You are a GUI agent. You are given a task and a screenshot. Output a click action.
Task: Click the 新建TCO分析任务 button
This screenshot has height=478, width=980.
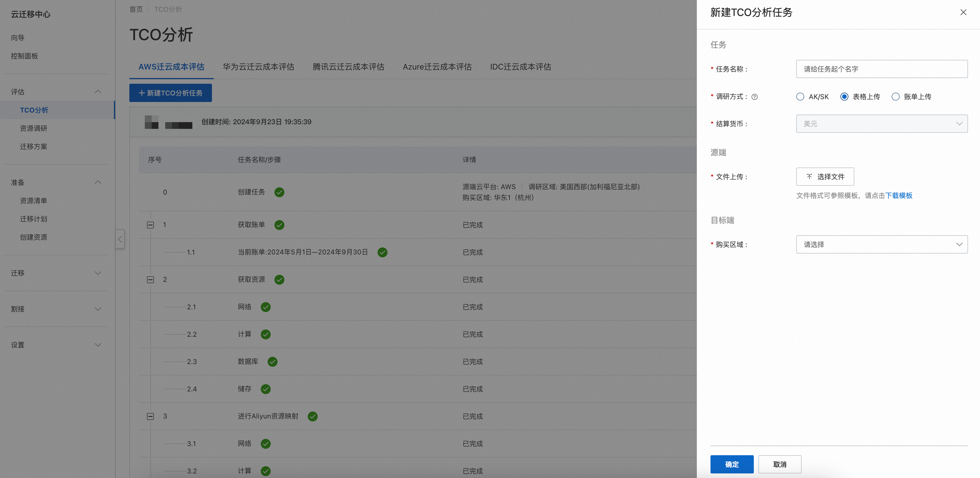point(170,93)
